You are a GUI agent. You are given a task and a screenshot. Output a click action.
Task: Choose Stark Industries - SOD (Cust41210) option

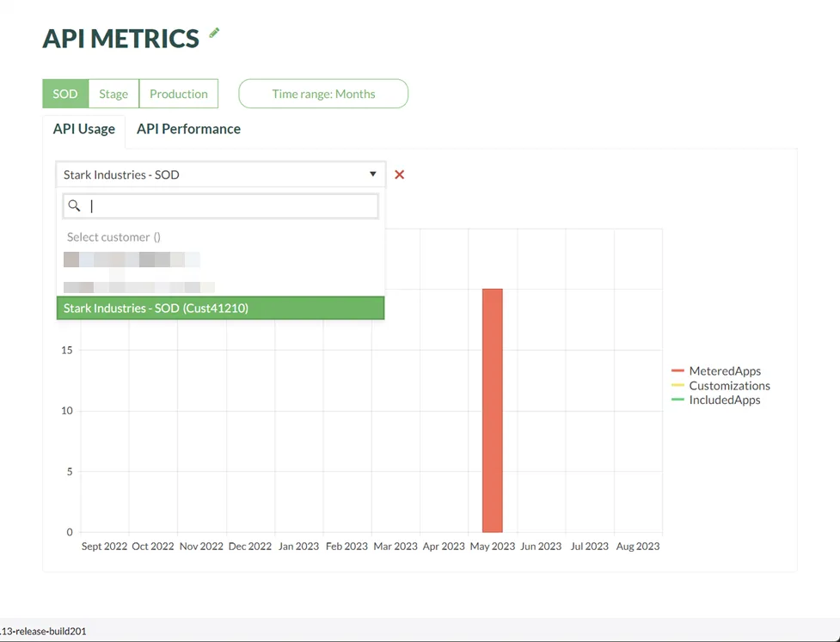pos(220,308)
